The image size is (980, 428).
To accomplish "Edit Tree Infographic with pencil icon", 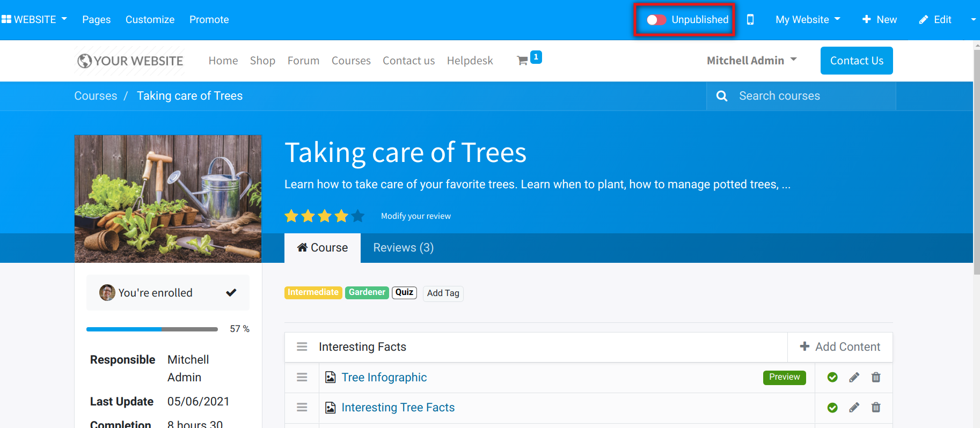I will pyautogui.click(x=854, y=378).
